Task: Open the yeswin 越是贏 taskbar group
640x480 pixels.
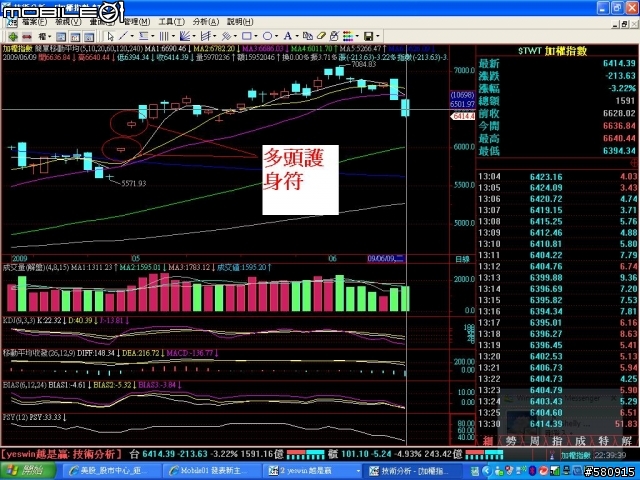Action: [314, 471]
